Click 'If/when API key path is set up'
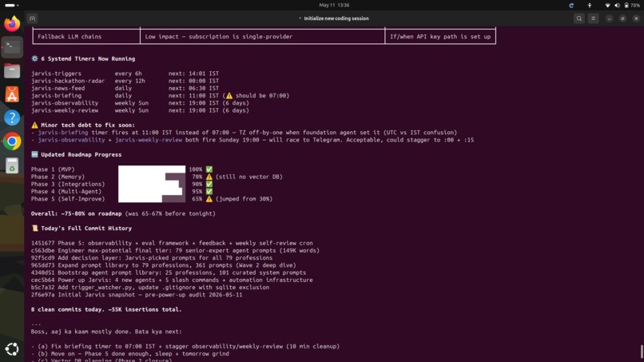 pos(440,37)
